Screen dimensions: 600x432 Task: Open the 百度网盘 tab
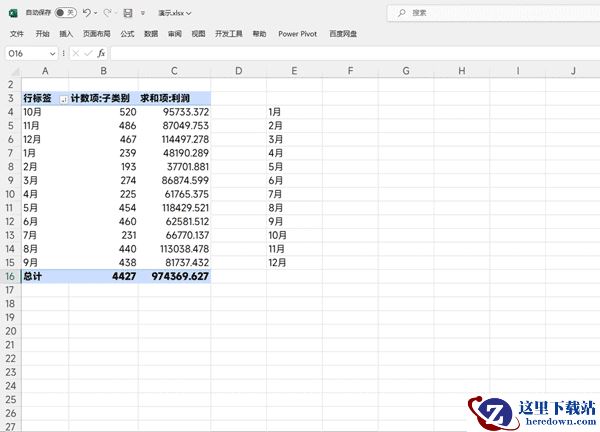pos(343,34)
